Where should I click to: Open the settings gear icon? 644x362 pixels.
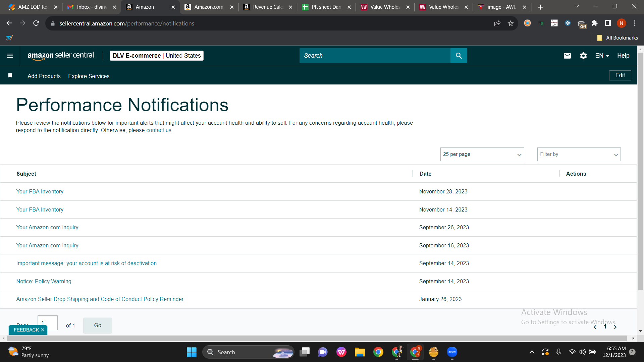(x=583, y=56)
